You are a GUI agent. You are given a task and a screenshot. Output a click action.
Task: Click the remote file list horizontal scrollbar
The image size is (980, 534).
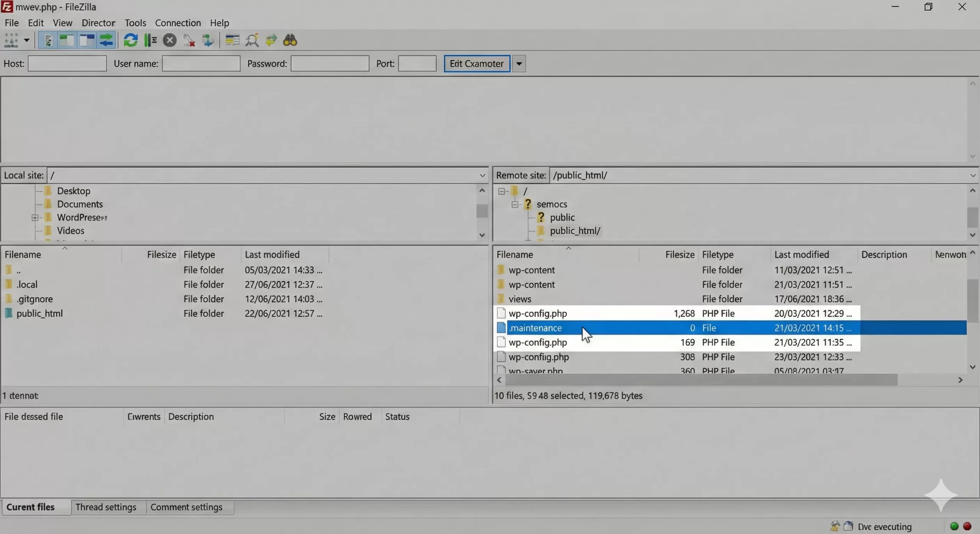click(701, 380)
